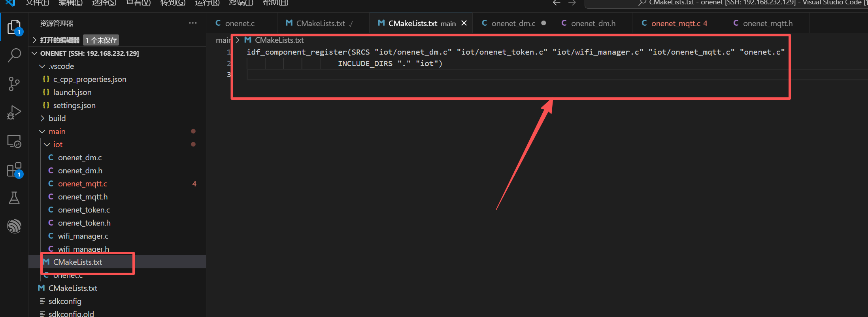Click the JSON braces icon of launch.json
Screen dimensions: 868x317
click(46, 92)
